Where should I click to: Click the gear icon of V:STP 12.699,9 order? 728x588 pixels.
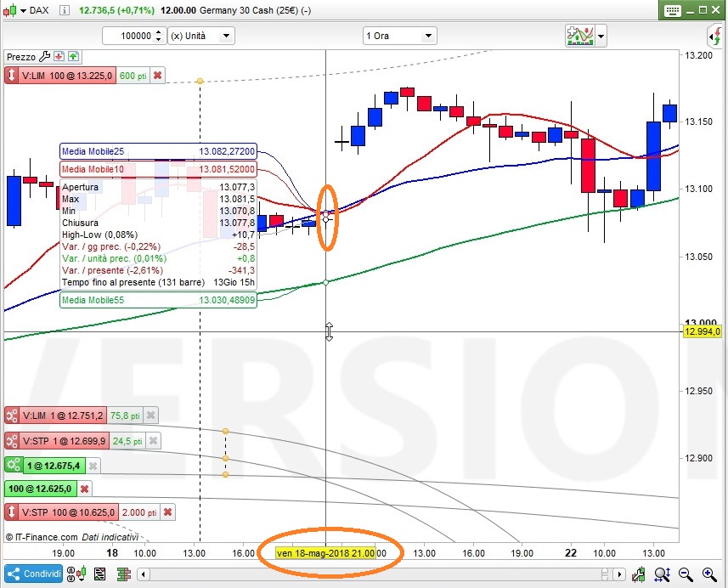pyautogui.click(x=12, y=441)
